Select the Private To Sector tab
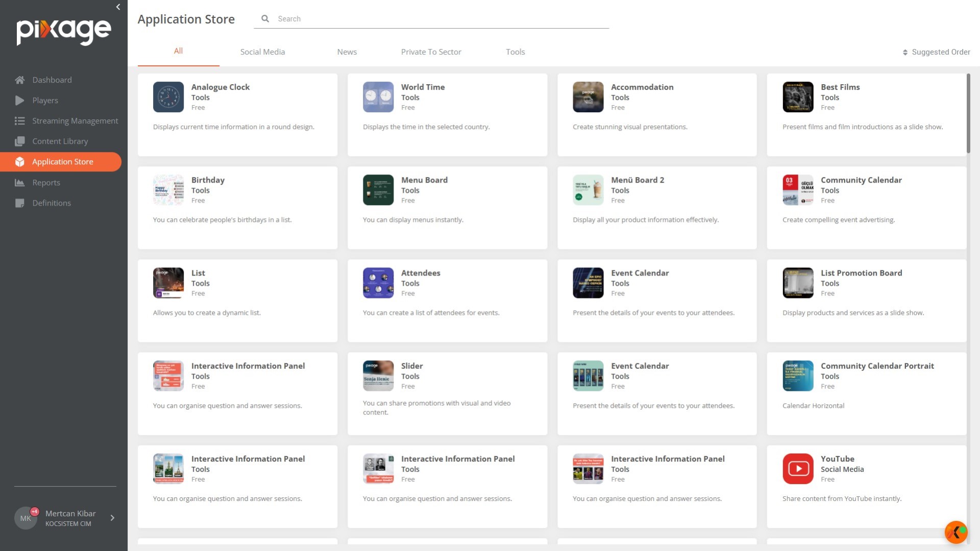 431,52
